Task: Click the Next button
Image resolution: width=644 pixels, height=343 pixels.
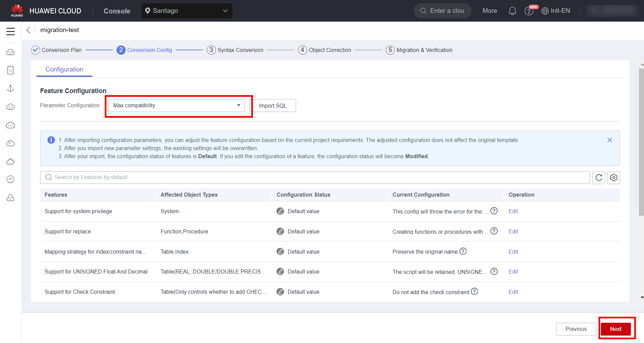Action: 615,329
